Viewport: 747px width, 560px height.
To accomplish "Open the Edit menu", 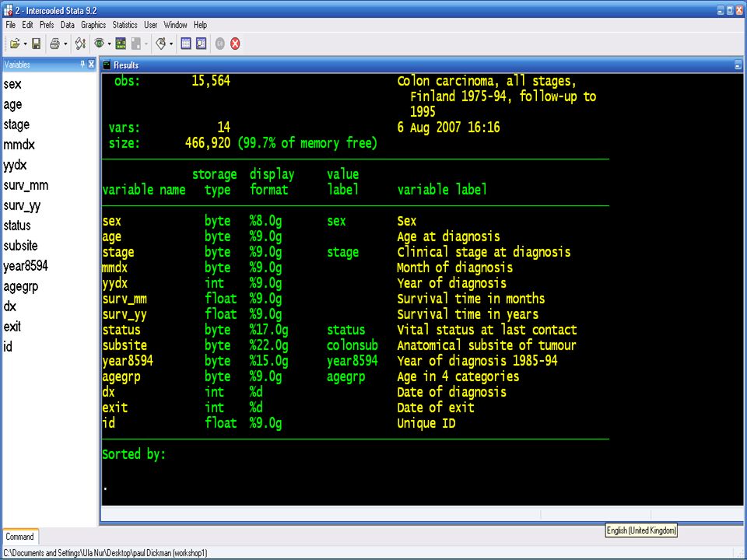I will [28, 25].
